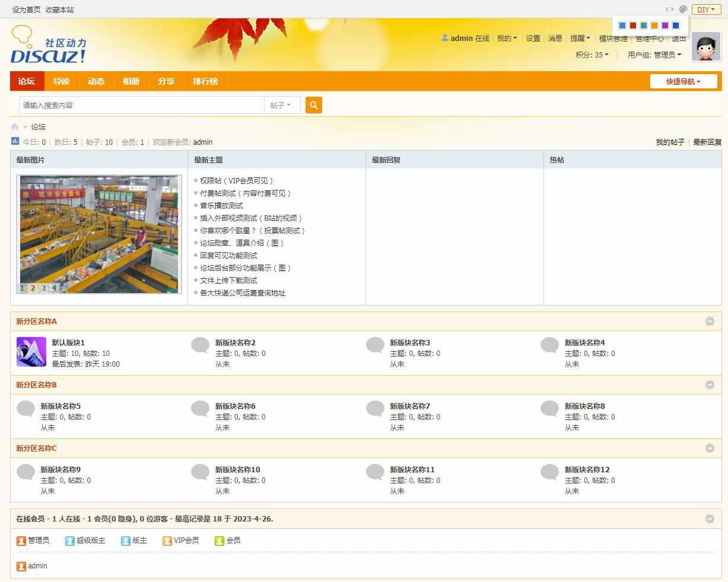The image size is (728, 582).
Task: Switch to the 相册 nav tab
Action: [x=131, y=81]
